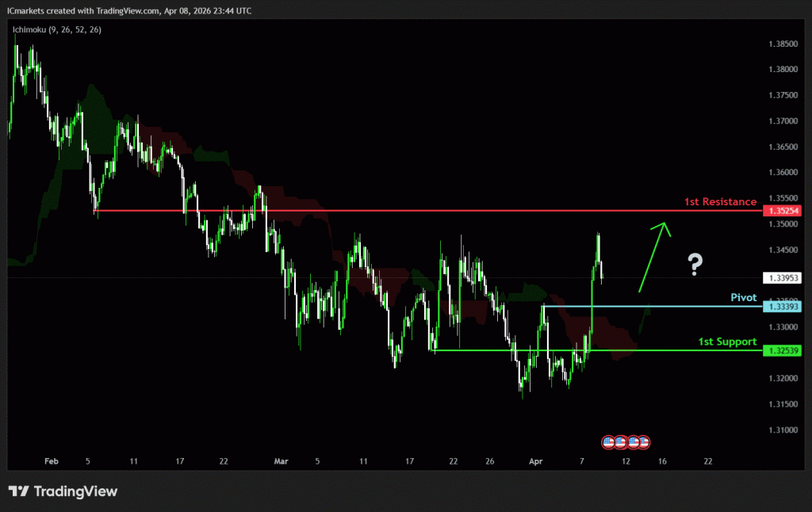Click the red 1.35254 resistance price tag
812x512 pixels.
click(x=781, y=211)
